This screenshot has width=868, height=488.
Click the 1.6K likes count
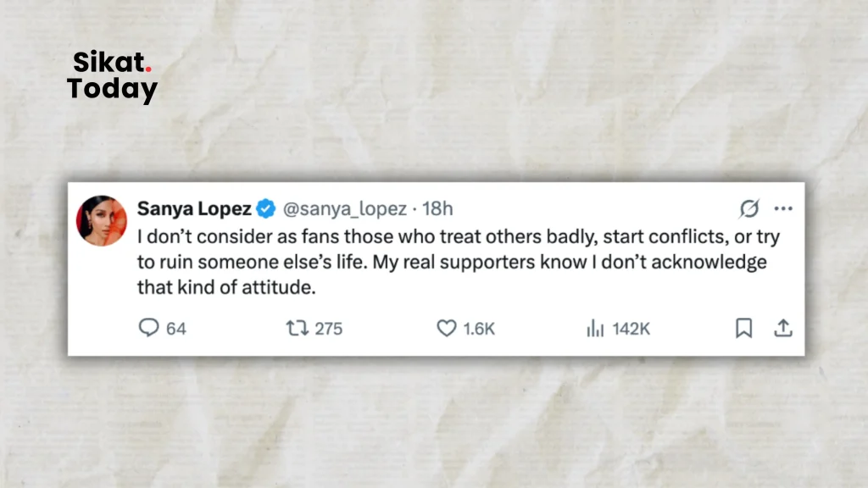[x=479, y=329]
